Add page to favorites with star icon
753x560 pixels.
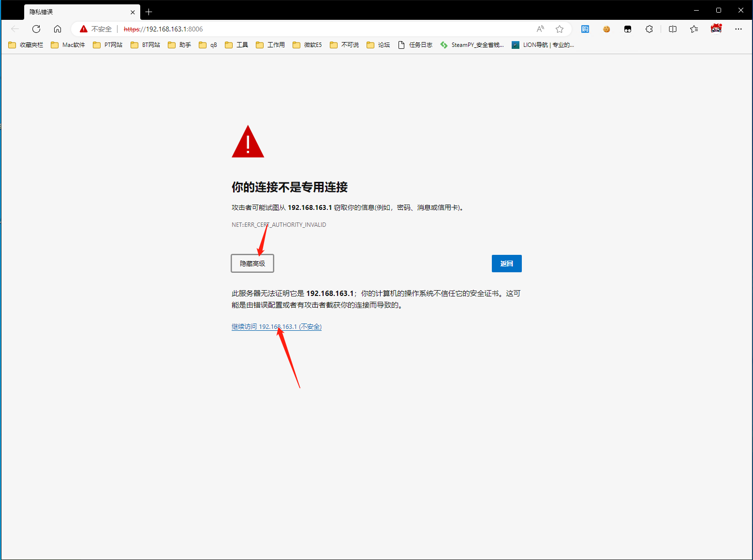coord(560,29)
